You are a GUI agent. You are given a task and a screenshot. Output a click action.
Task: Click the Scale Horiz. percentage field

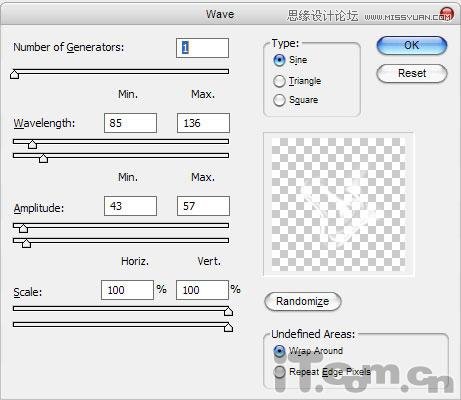127,290
